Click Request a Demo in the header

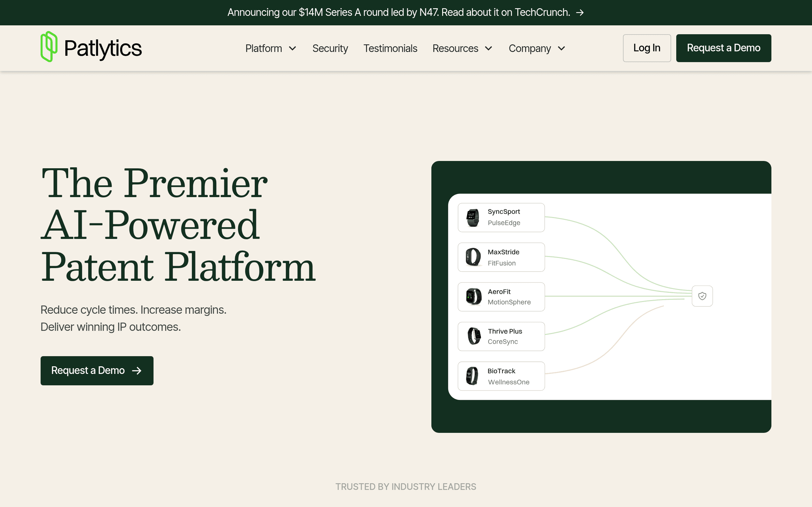coord(724,48)
